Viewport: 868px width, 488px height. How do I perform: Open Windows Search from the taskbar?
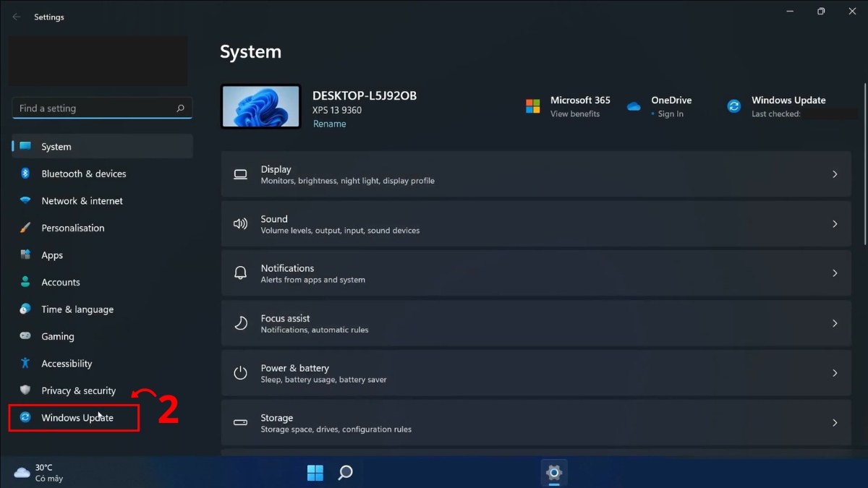[344, 473]
